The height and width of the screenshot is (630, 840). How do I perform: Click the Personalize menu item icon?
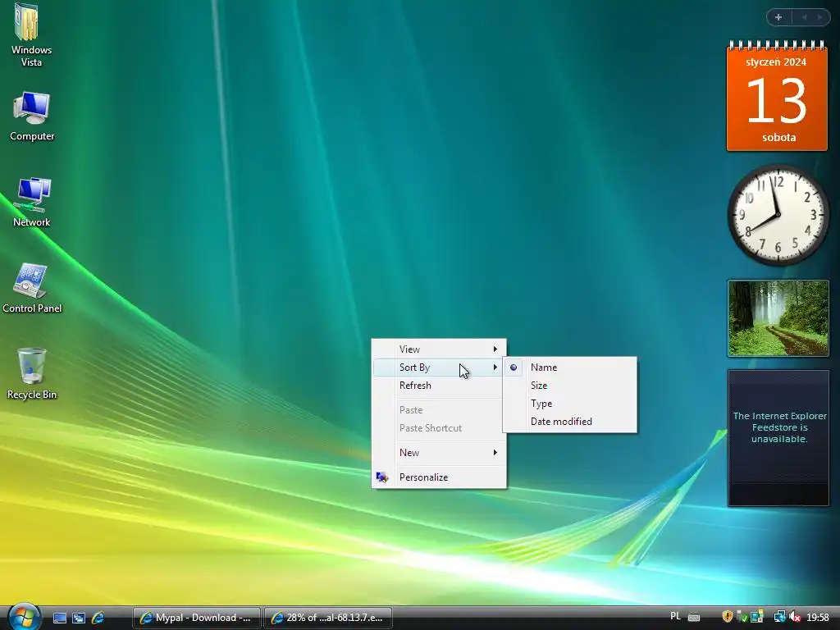[382, 477]
